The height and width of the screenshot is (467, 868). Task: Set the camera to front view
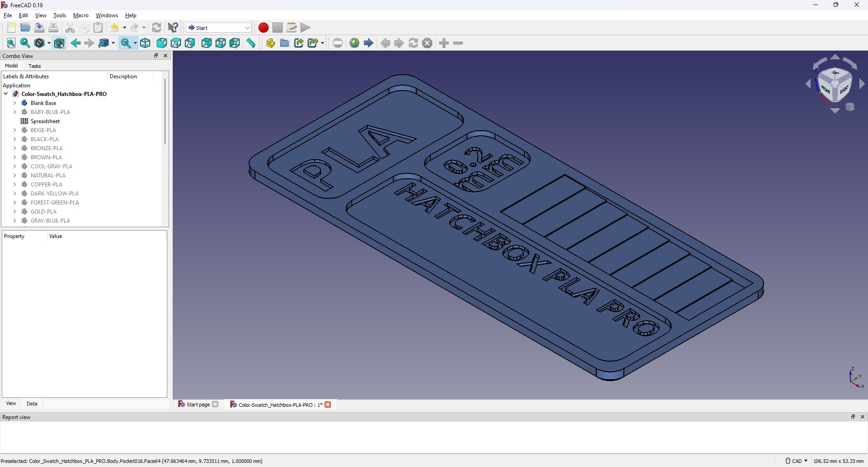(162, 43)
